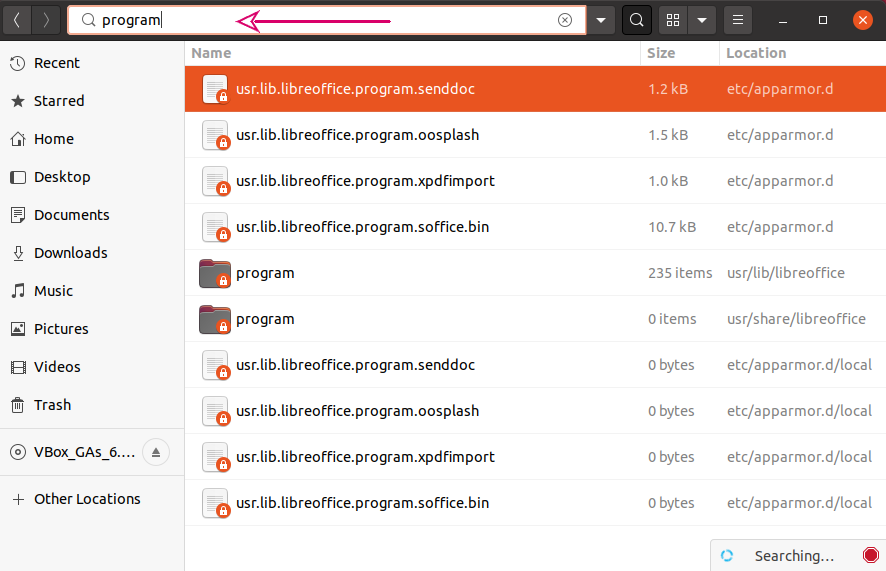Select program folder with 235 items
886x571 pixels.
535,273
